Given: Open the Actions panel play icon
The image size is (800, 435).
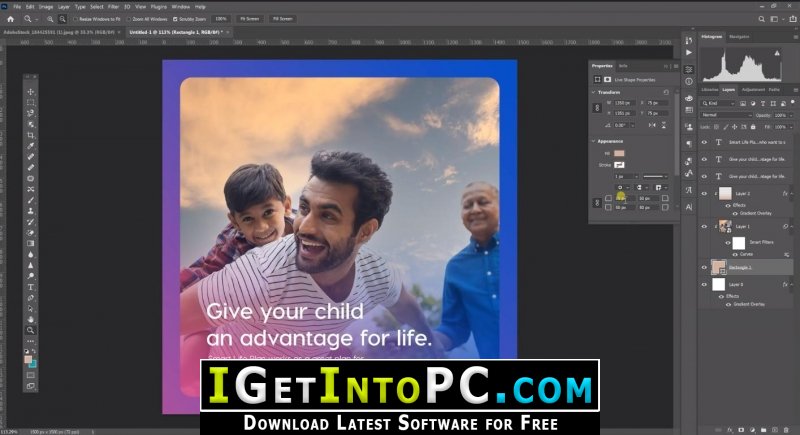Looking at the screenshot, I should [x=689, y=53].
